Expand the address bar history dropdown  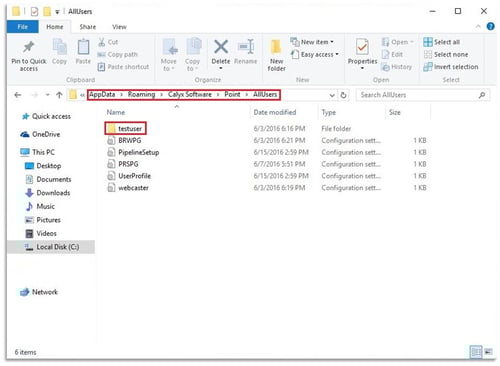pos(332,95)
